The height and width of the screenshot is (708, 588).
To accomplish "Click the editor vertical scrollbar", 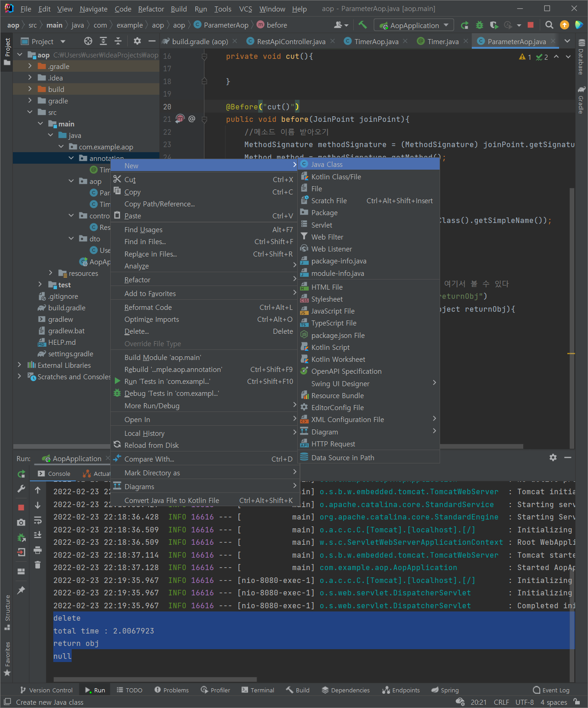I will click(x=572, y=317).
